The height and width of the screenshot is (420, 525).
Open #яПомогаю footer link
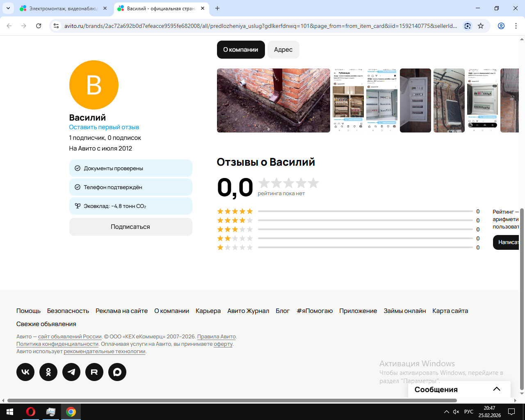click(315, 311)
